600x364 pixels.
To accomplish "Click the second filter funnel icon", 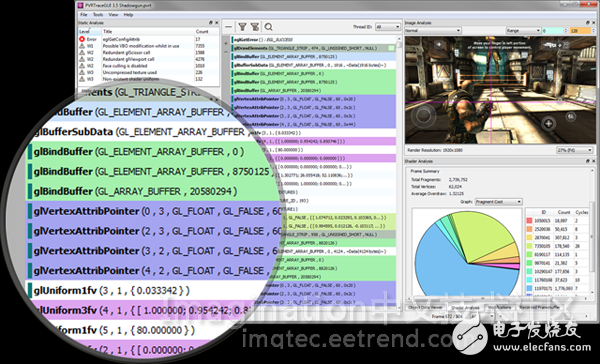I will (255, 27).
